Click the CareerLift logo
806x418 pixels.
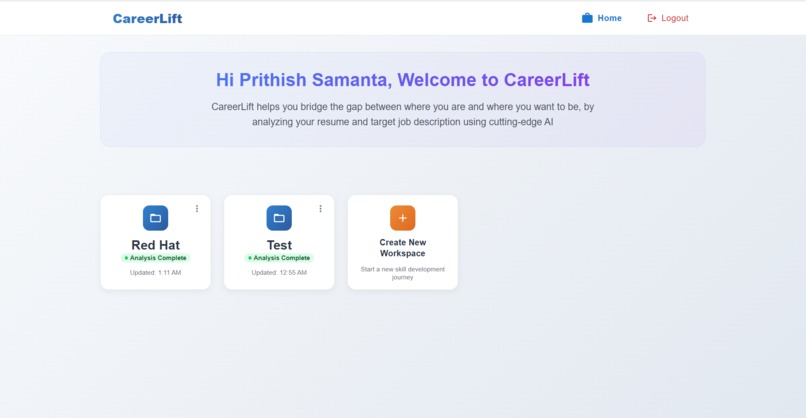pyautogui.click(x=148, y=19)
